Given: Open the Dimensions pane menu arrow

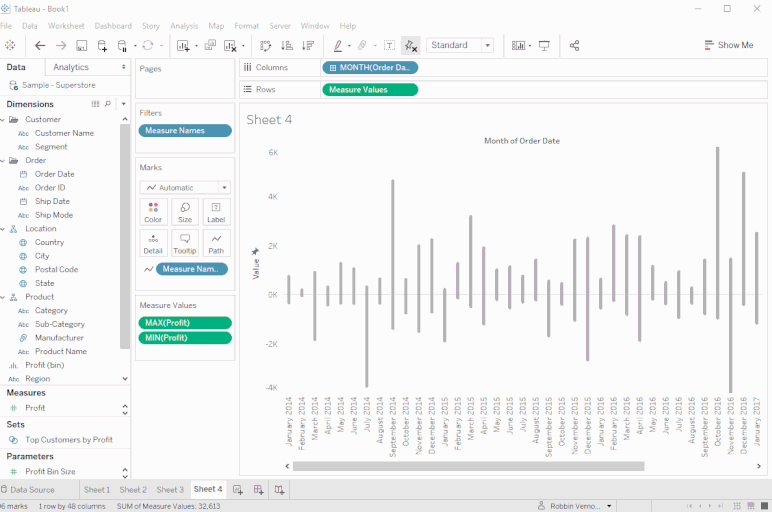Looking at the screenshot, I should [124, 104].
